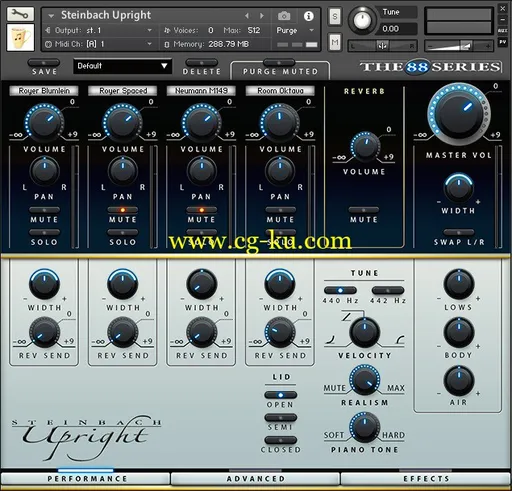Click the AUX button on header
This screenshot has width=512, height=491.
502,30
